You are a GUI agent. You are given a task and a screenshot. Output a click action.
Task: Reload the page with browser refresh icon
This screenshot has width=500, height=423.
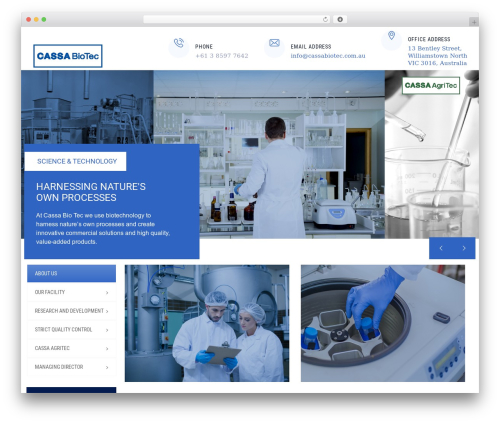[325, 20]
